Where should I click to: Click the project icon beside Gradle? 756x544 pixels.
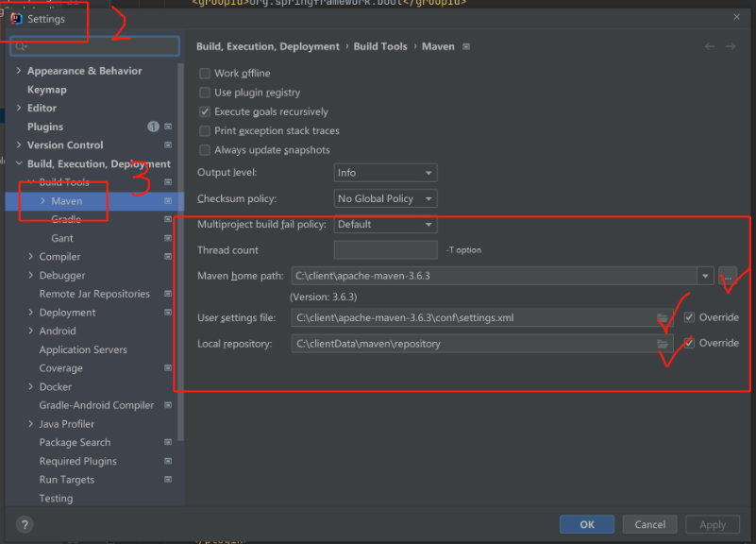pyautogui.click(x=168, y=219)
